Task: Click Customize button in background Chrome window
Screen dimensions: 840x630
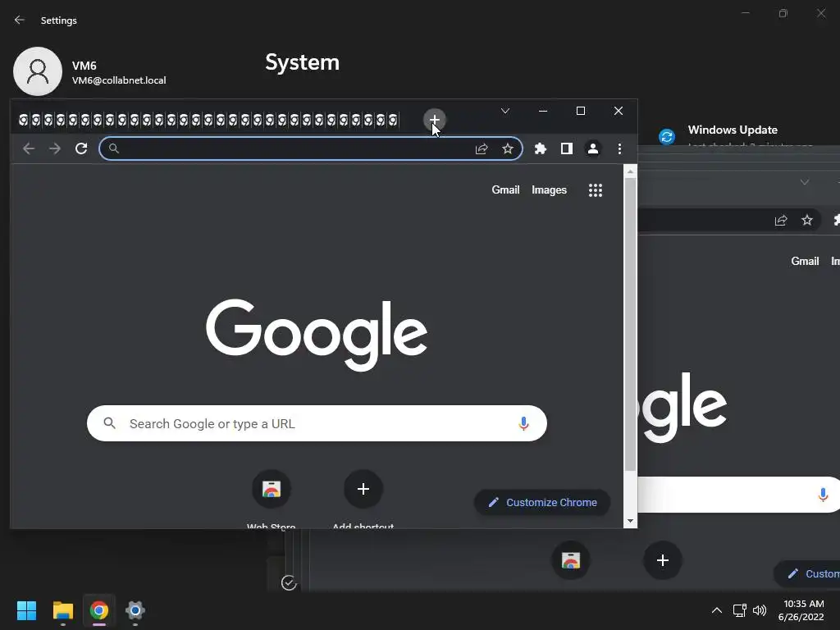Action: tap(807, 573)
